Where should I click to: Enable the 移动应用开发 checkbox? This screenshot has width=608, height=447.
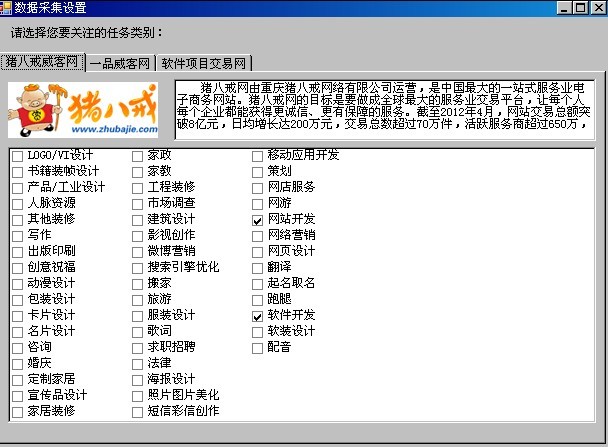pyautogui.click(x=257, y=156)
